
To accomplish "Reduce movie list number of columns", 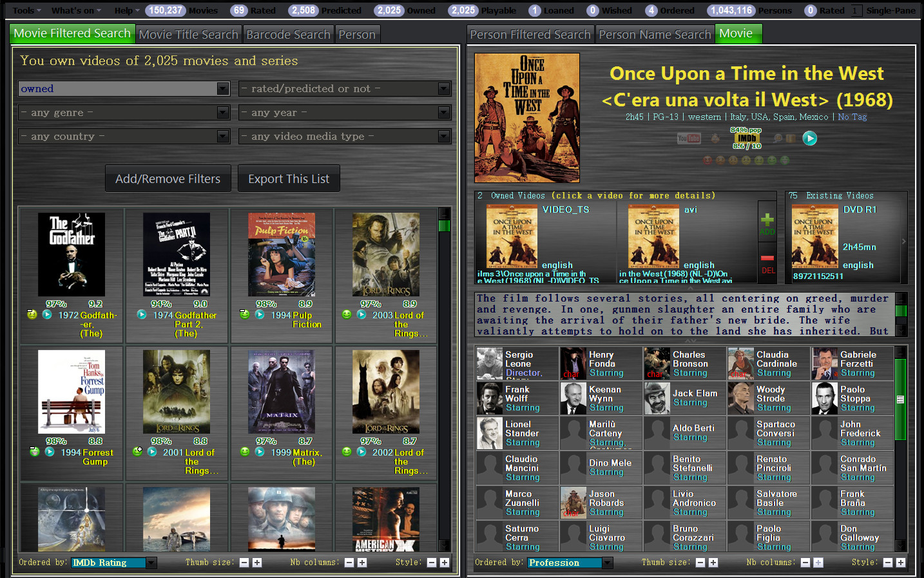I will (349, 563).
